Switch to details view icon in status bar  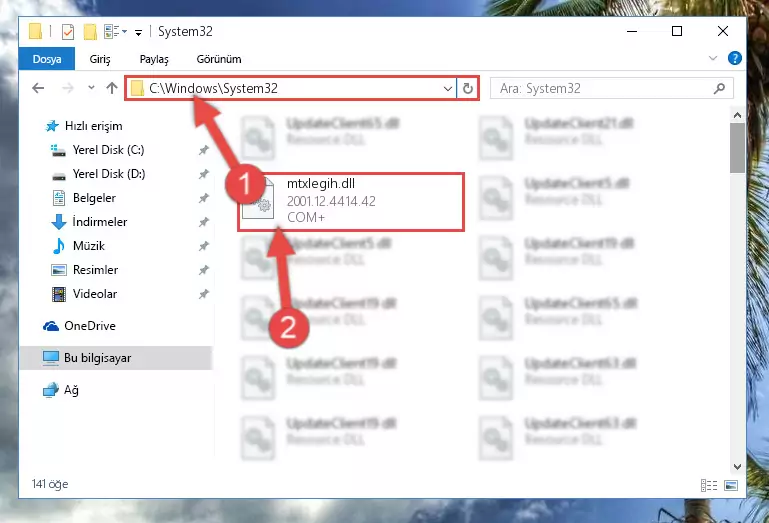coord(709,485)
